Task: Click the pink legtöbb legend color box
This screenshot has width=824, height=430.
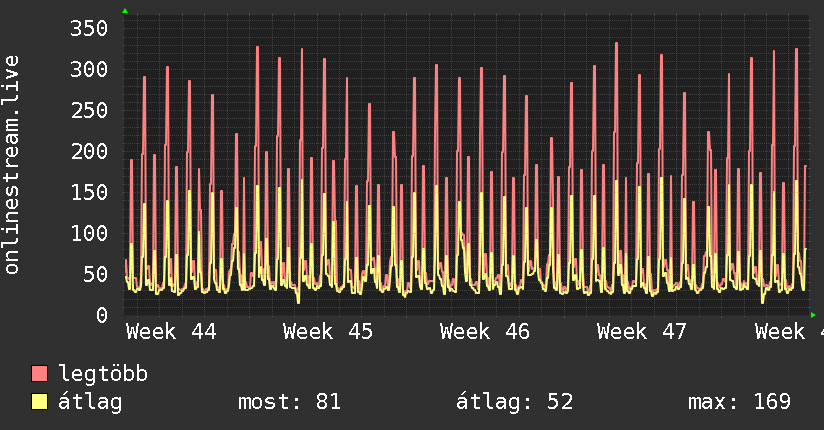Action: [39, 374]
